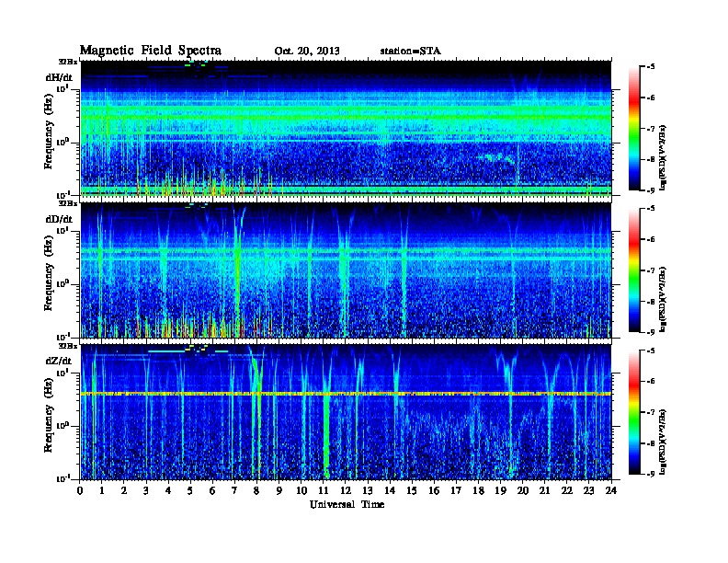Click the "dH/dt" panel label
The image size is (728, 563).
[x=59, y=77]
